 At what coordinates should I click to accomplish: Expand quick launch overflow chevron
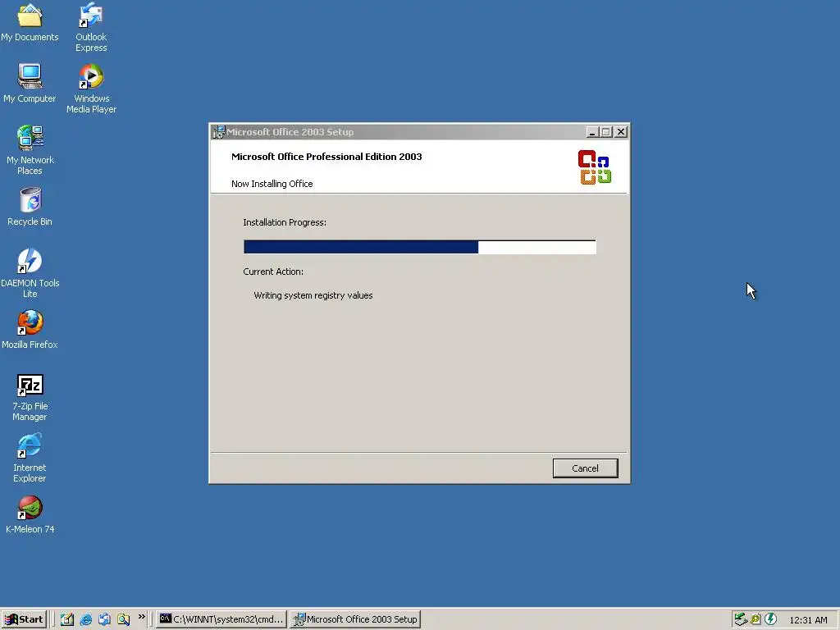click(141, 617)
